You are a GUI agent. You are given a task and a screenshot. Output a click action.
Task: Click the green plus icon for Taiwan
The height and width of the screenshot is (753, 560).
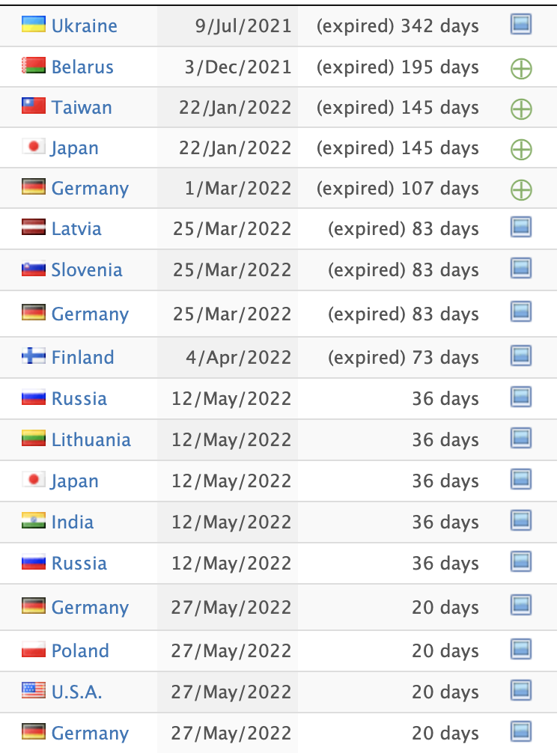click(520, 109)
